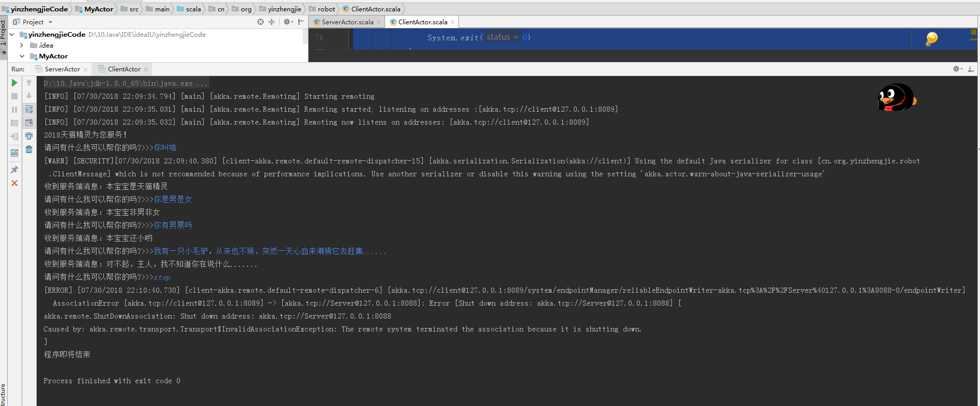Click the java.exe command line in console
Screen dimensions: 980x406
point(126,83)
